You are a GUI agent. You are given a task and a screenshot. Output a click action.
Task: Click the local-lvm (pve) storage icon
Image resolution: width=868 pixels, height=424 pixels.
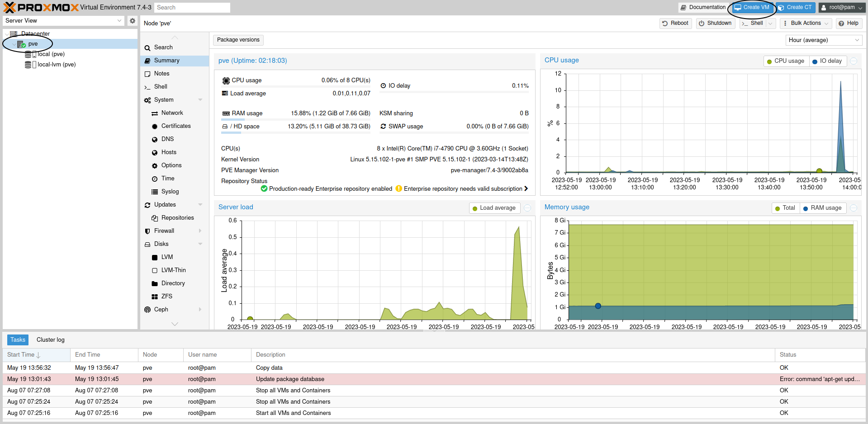tap(30, 65)
